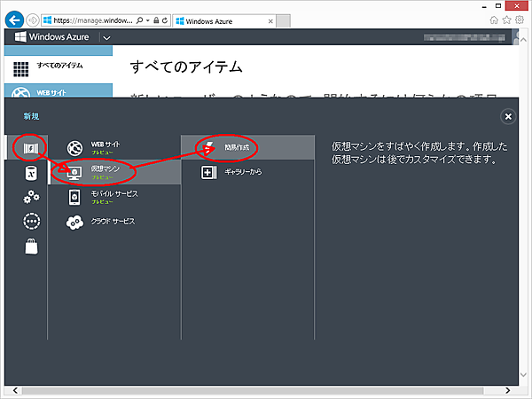
Task: Open WEB サイト in the sidebar
Action: 59,91
